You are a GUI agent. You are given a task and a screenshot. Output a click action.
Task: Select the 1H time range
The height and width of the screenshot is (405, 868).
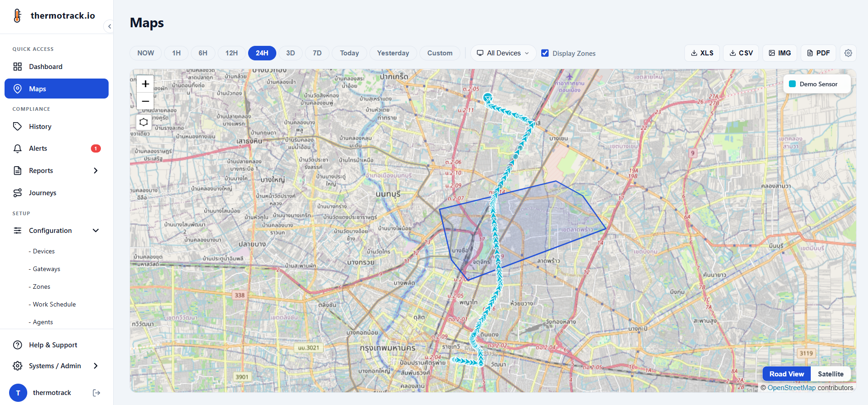[176, 53]
